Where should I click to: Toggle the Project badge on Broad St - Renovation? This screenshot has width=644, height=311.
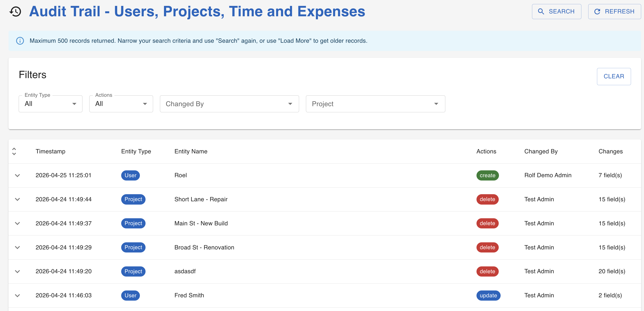[x=133, y=247]
